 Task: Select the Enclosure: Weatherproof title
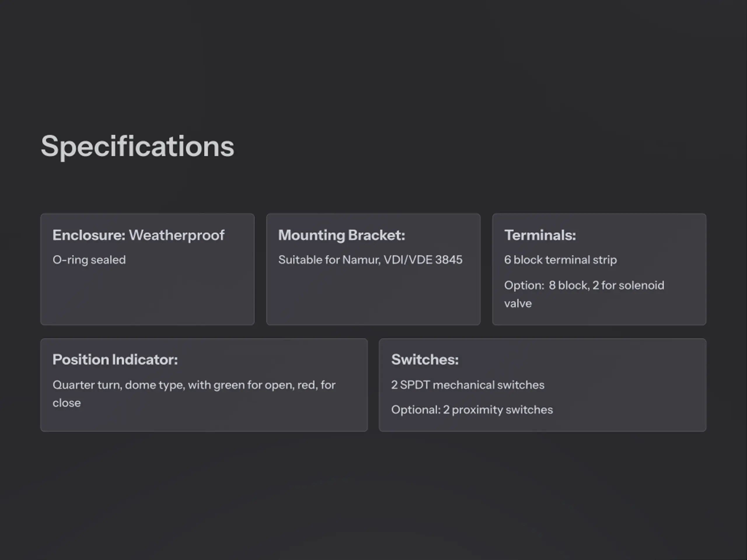tap(139, 235)
